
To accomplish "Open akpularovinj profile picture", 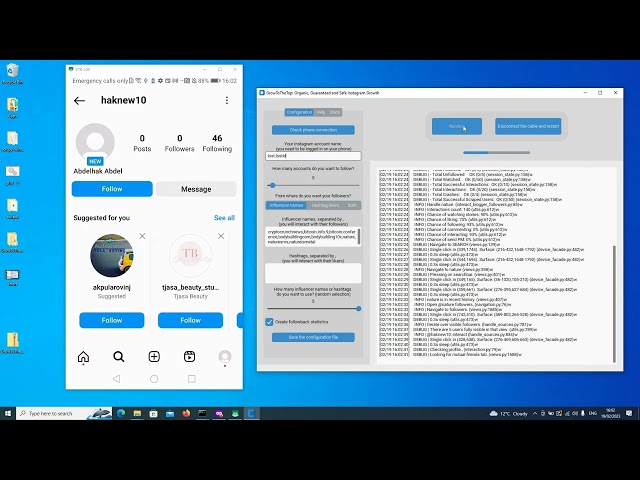I will 111,256.
